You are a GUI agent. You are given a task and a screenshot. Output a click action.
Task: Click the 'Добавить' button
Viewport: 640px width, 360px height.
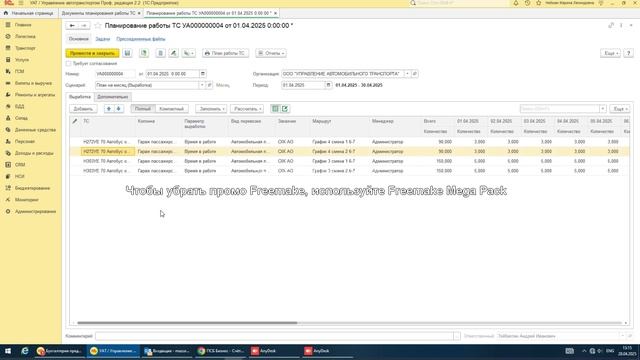pyautogui.click(x=83, y=109)
